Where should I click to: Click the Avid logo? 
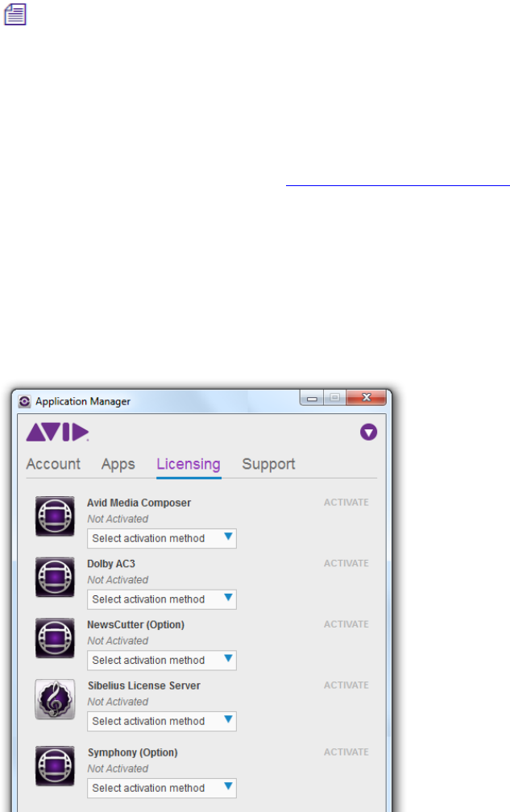coord(57,433)
